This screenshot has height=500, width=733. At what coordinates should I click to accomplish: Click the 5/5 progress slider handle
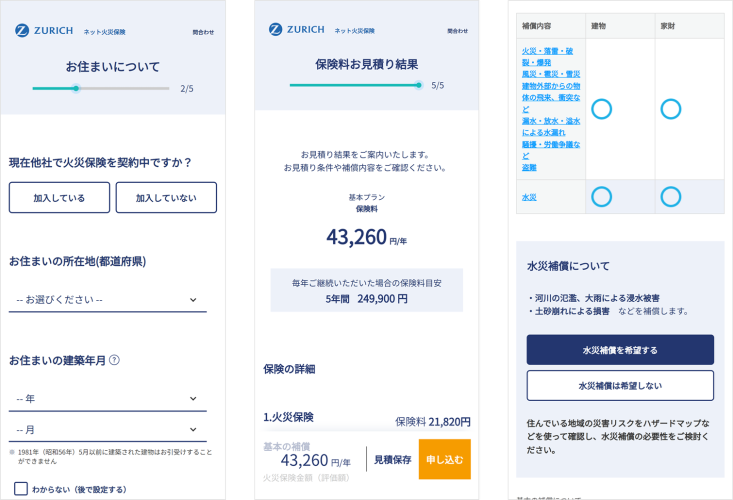pyautogui.click(x=419, y=85)
